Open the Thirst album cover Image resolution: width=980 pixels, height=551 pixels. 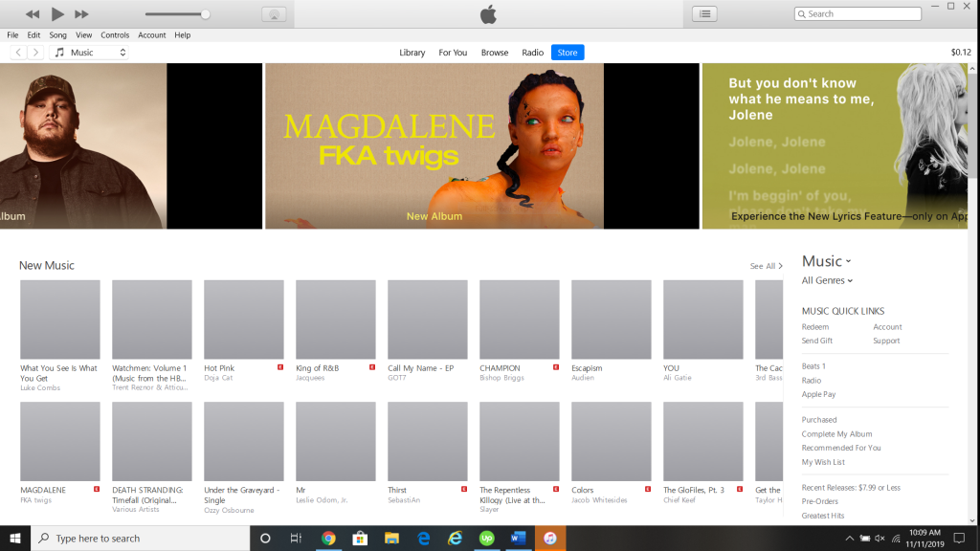click(x=428, y=441)
